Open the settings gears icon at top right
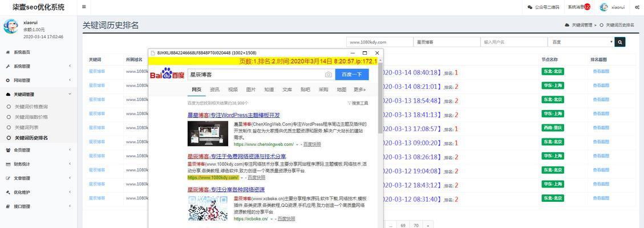The width and height of the screenshot is (644, 228). click(x=637, y=7)
